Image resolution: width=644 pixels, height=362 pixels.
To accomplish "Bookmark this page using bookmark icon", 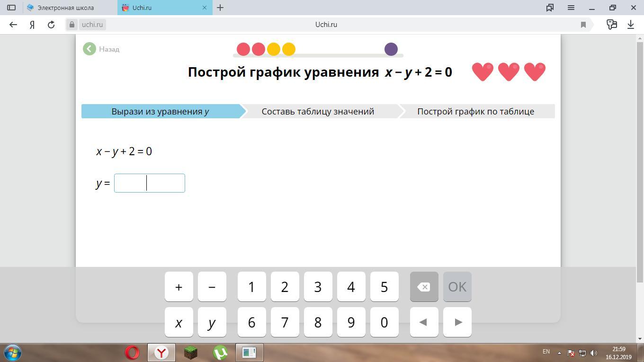I will point(583,25).
